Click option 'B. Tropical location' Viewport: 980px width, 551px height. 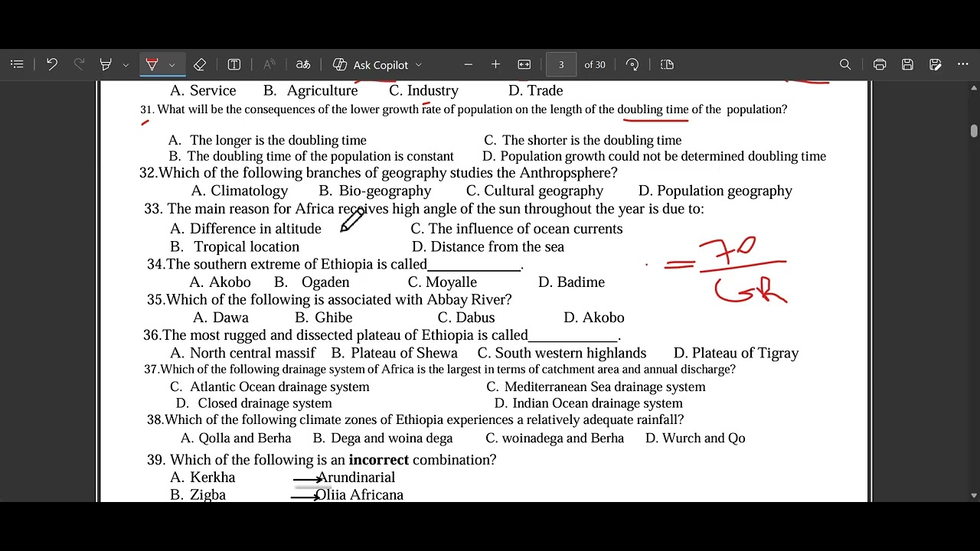coord(234,246)
